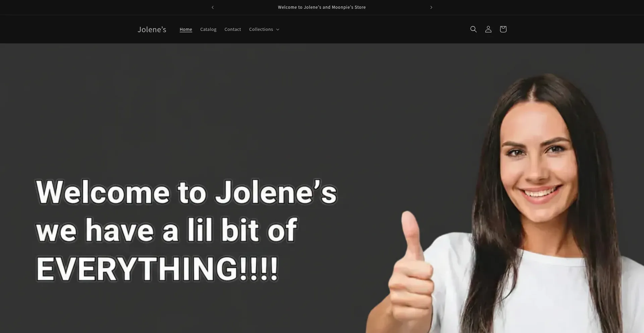
Task: Open the search icon in header
Action: click(473, 29)
